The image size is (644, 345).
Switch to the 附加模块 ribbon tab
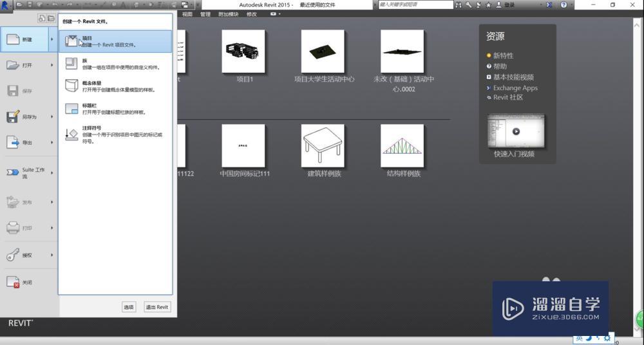click(228, 14)
